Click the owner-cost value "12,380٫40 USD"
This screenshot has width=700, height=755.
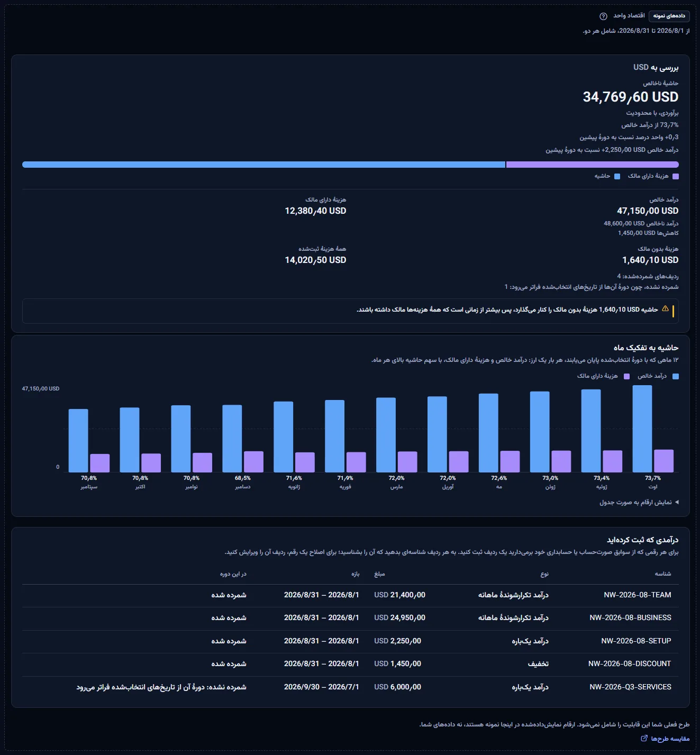coord(315,211)
